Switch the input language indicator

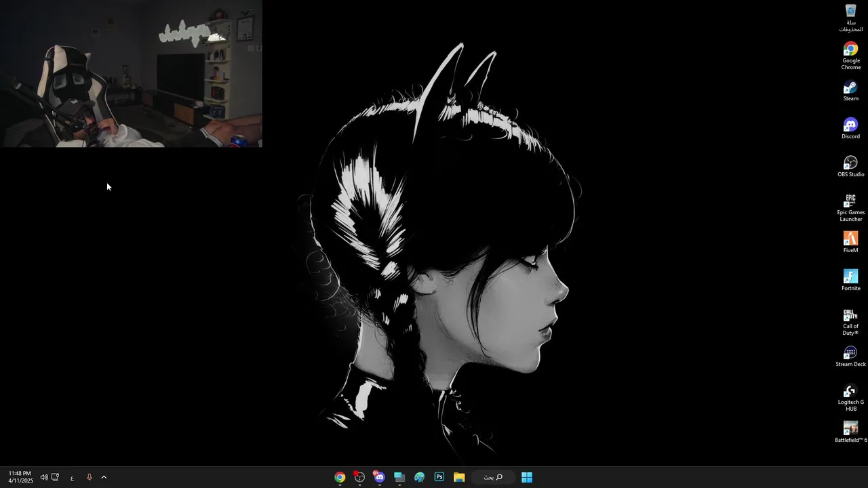click(72, 477)
